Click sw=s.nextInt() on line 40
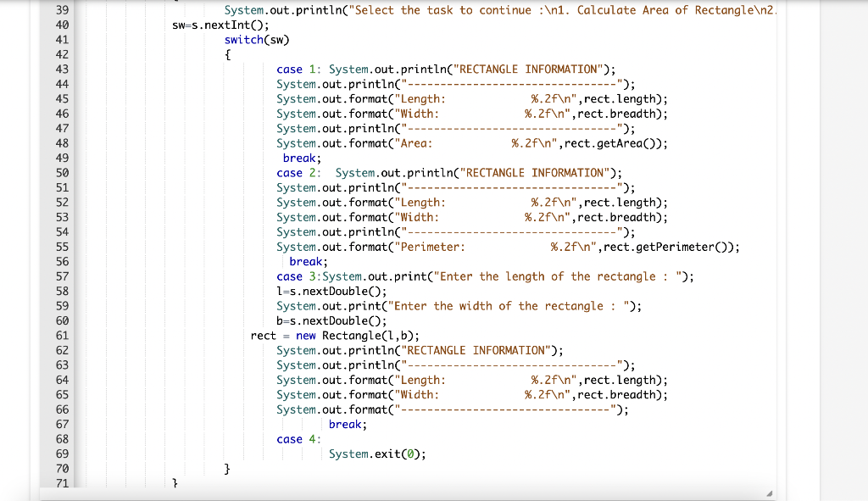The image size is (868, 501). coord(216,25)
